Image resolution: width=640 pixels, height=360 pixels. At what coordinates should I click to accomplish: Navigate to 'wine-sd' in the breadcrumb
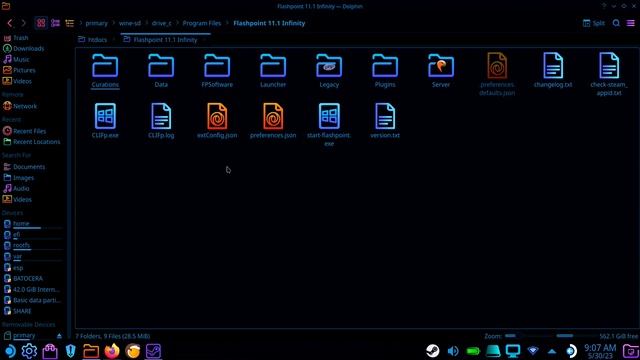click(130, 23)
